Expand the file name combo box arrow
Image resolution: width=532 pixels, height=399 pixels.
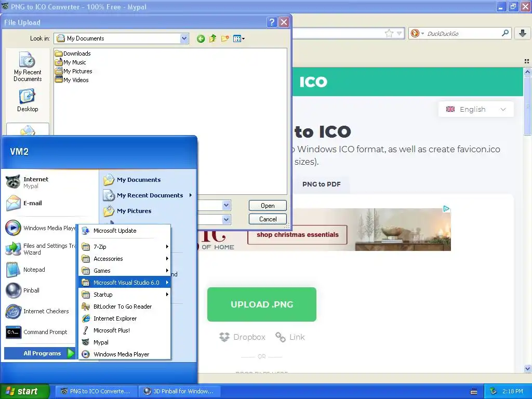point(227,205)
